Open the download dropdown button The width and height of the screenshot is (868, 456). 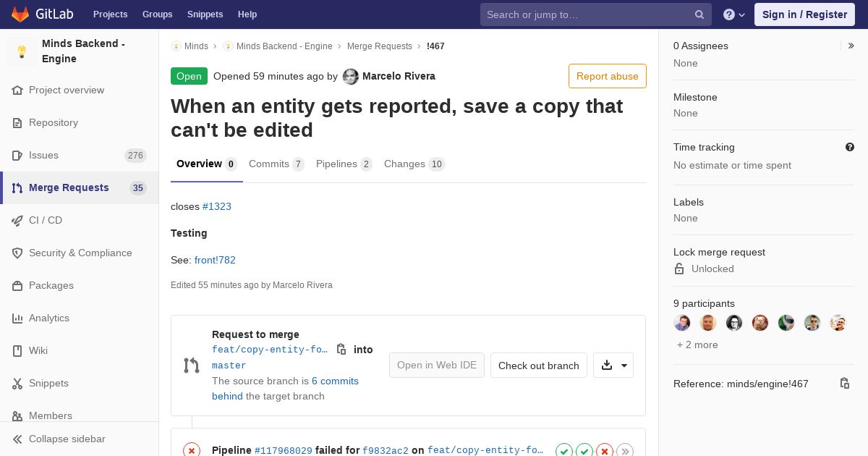coord(613,366)
